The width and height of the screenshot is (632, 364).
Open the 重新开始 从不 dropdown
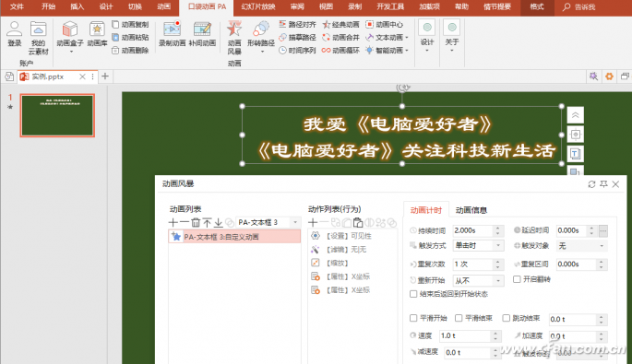(478, 280)
